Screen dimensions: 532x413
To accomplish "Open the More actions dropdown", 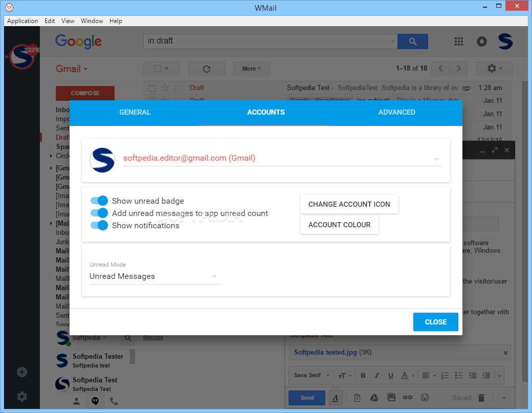I will coord(251,69).
